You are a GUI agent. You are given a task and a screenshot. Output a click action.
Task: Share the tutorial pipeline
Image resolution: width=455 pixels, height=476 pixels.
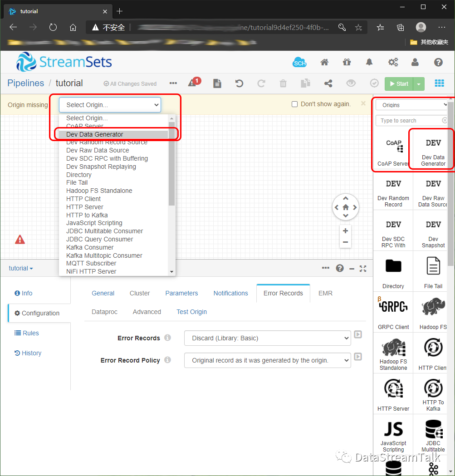(328, 83)
